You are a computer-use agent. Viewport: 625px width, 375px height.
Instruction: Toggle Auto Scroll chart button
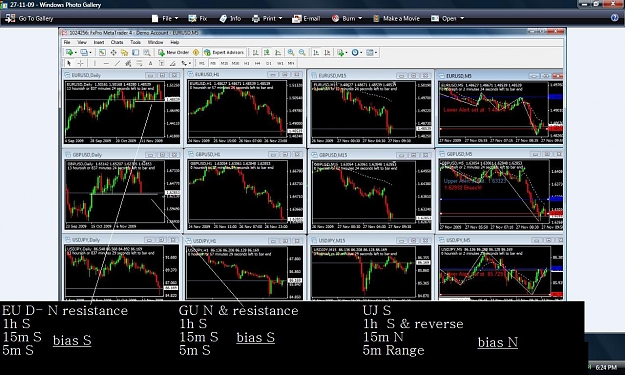[316, 52]
